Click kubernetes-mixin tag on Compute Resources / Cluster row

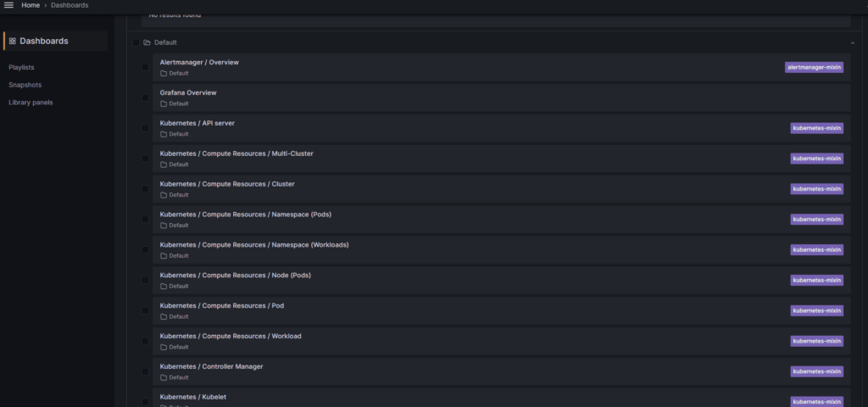[816, 189]
